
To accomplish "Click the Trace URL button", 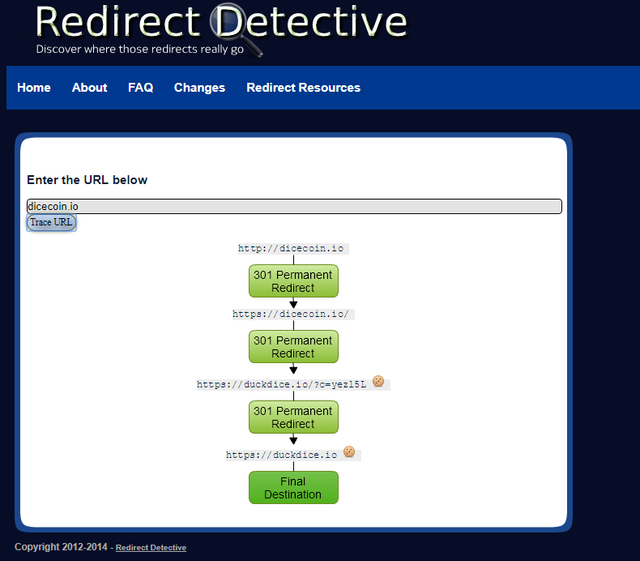I will (x=51, y=223).
